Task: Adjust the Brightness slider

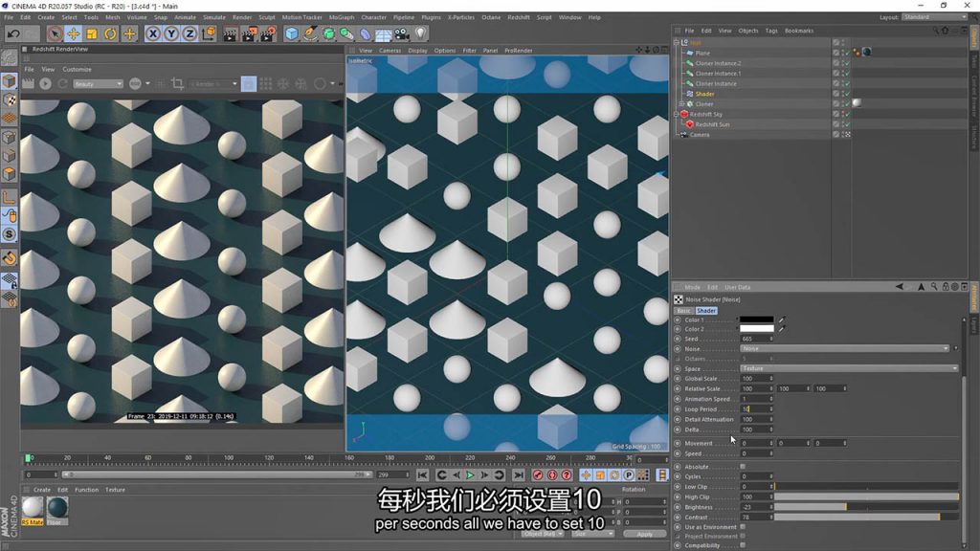Action: pyautogui.click(x=866, y=507)
